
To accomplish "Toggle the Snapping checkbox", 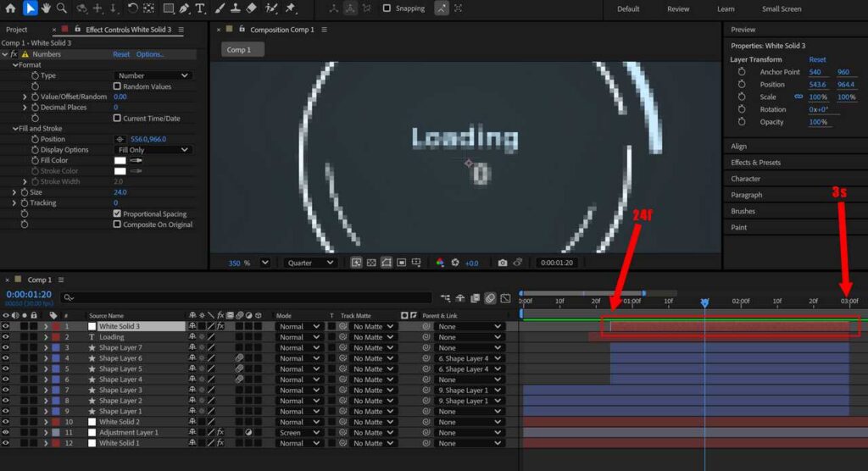I will [x=387, y=8].
